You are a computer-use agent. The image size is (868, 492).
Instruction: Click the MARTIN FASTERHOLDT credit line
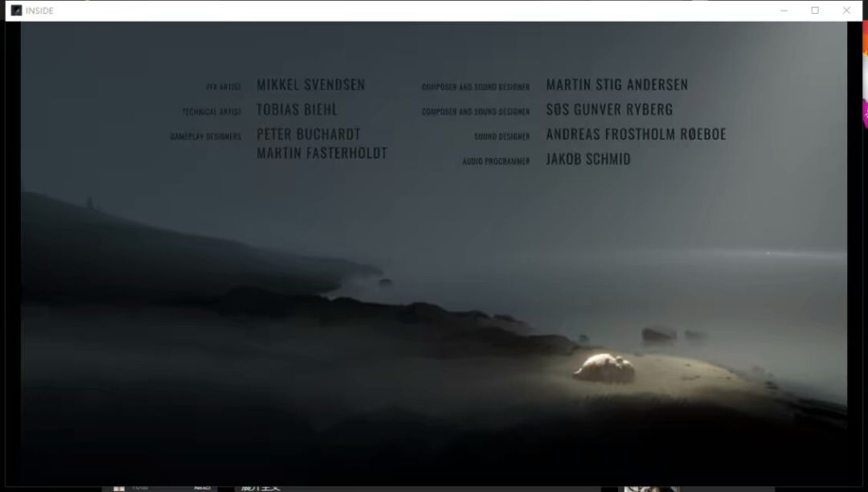coord(321,153)
